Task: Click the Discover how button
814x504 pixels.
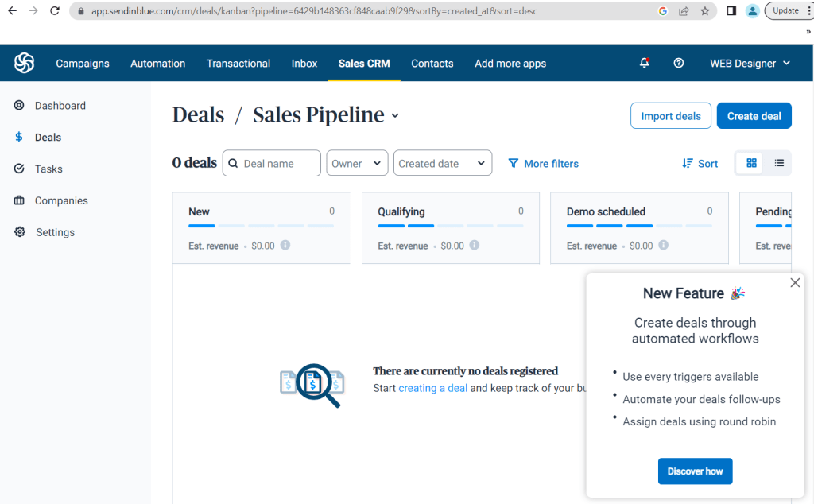Action: point(695,471)
